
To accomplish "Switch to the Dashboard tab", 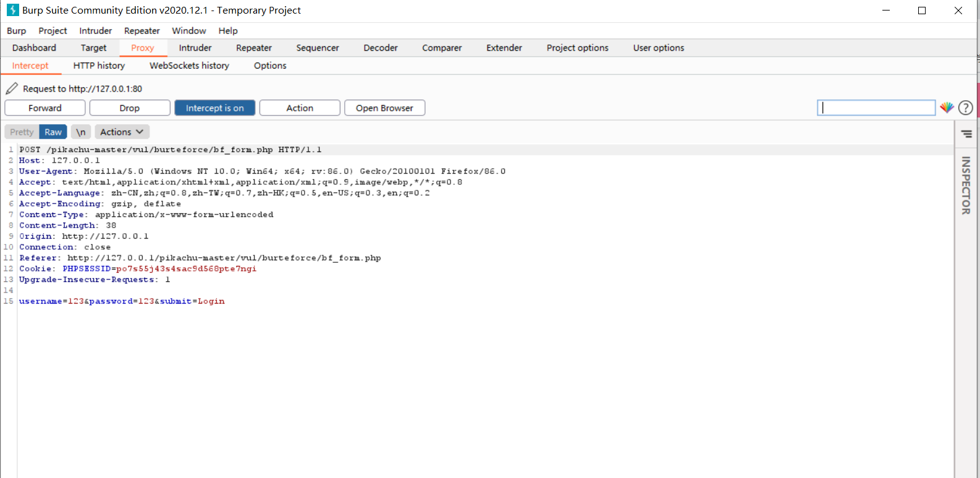I will [34, 48].
